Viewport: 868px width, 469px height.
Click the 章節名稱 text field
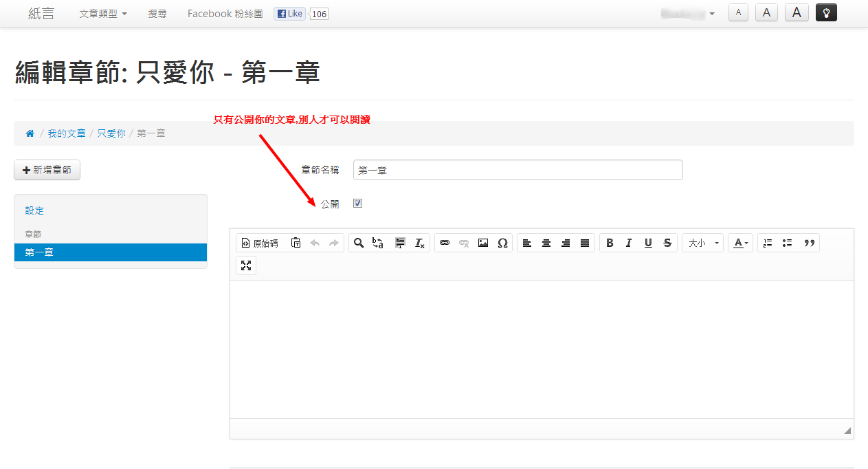[x=518, y=170]
